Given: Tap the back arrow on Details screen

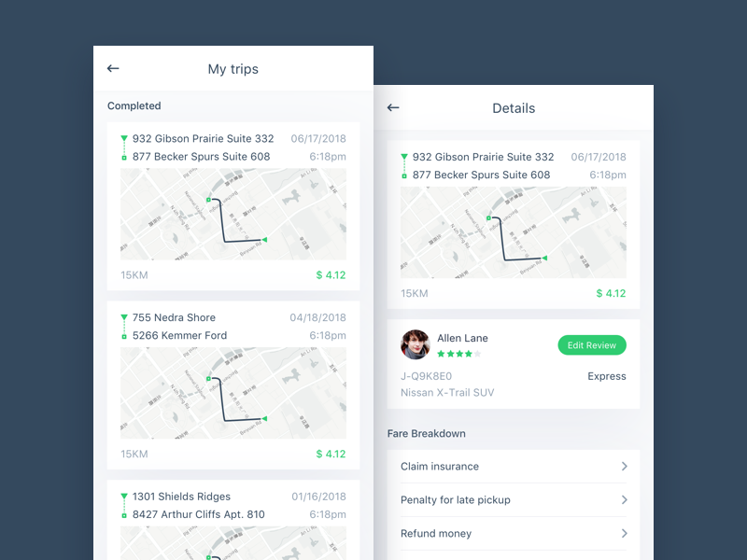Looking at the screenshot, I should click(x=393, y=107).
